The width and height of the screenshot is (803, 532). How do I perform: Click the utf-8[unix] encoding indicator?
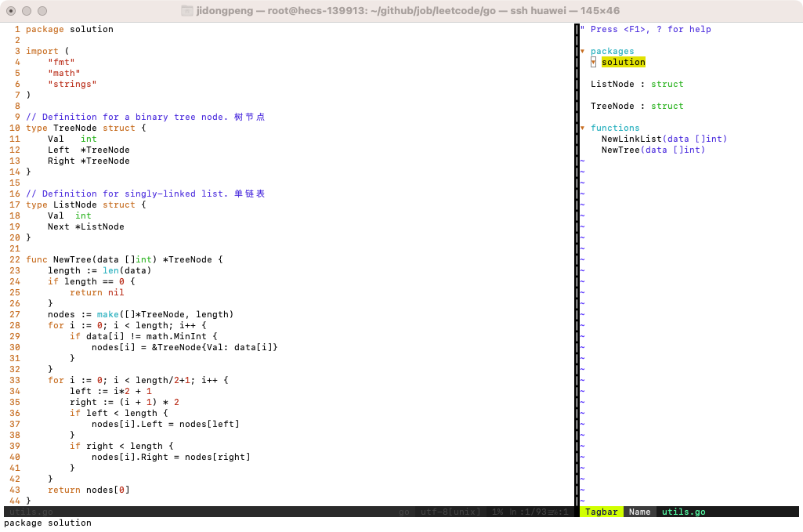tap(450, 512)
